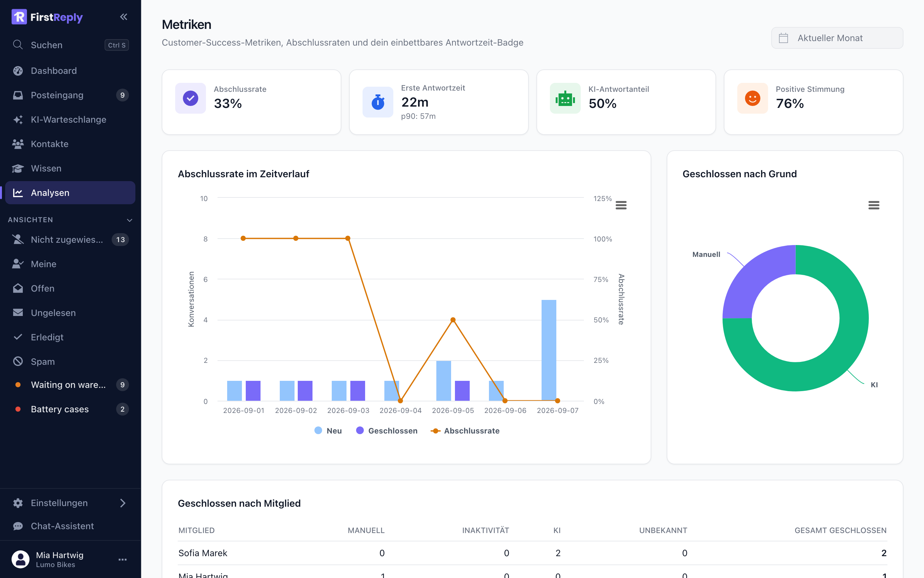Click the MANUELL column header

tap(366, 530)
